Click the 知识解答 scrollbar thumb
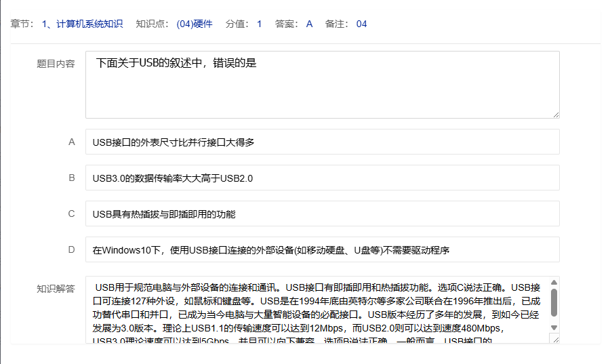This screenshot has width=610, height=364. [x=554, y=302]
